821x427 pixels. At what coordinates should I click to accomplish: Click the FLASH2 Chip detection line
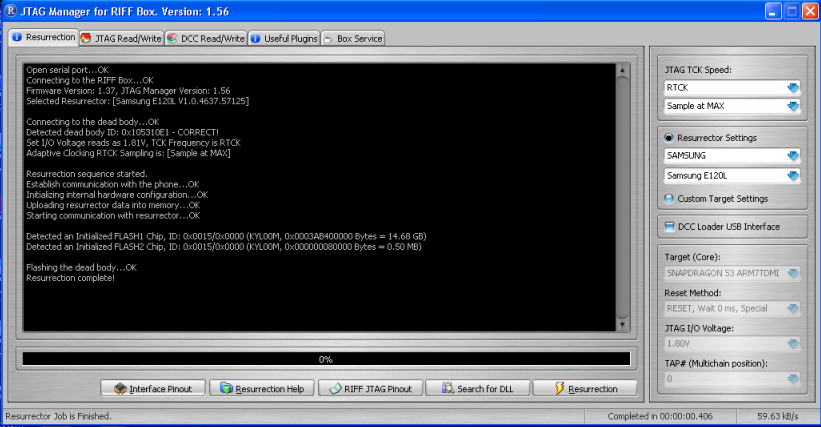(224, 247)
